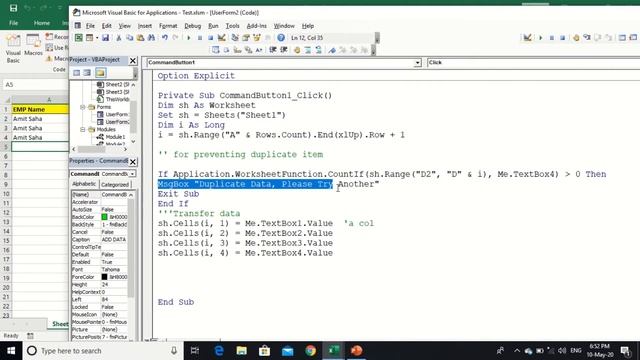Open the File menu in VBA editor

point(90,26)
